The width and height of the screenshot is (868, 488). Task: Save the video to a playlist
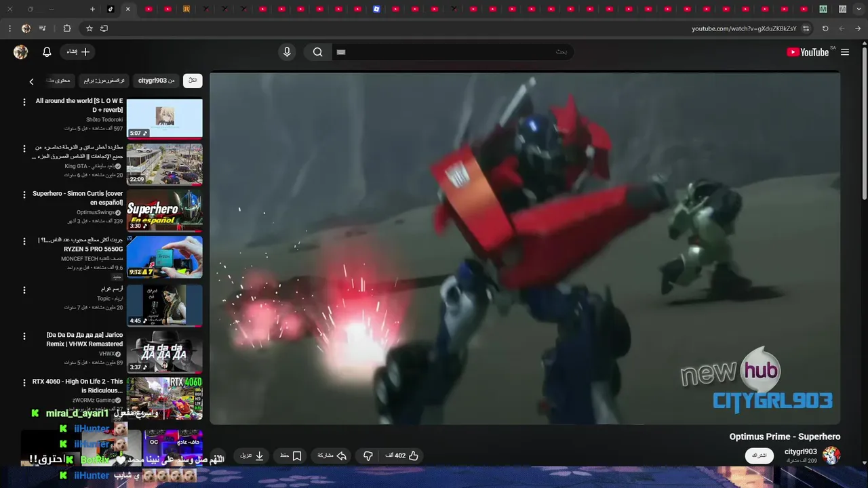(x=291, y=455)
